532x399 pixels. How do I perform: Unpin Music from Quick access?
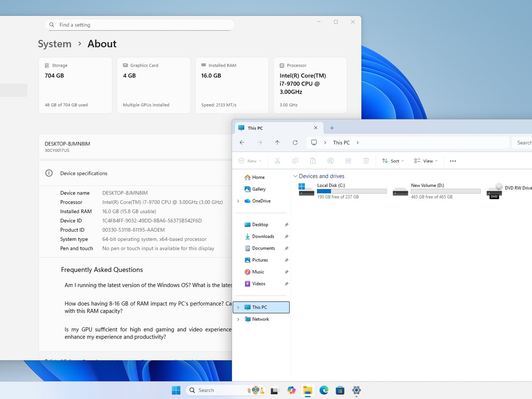(x=286, y=272)
